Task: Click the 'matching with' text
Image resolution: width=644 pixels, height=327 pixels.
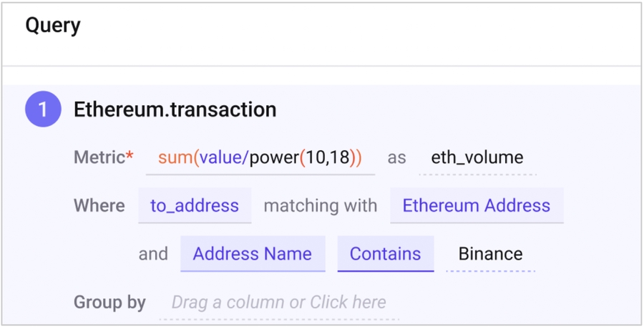Action: (321, 205)
